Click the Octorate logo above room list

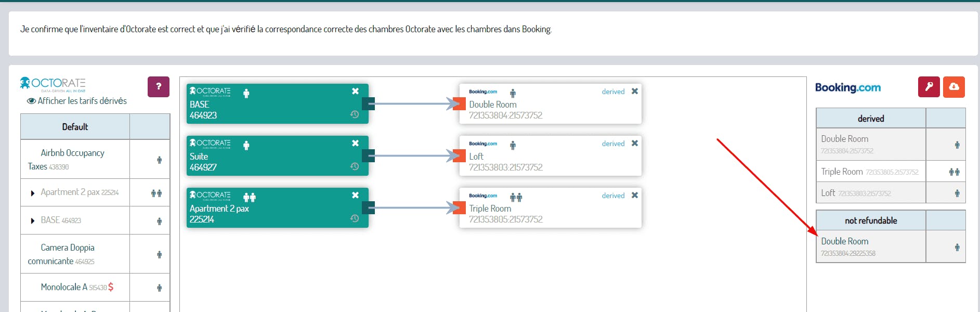(53, 84)
